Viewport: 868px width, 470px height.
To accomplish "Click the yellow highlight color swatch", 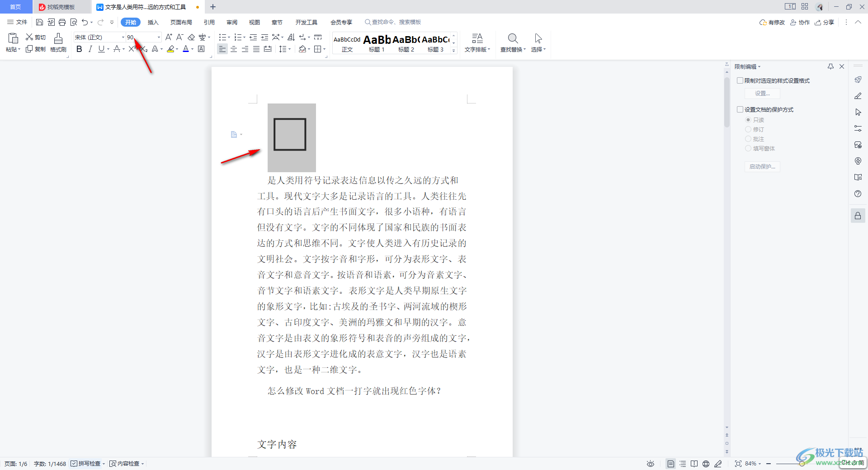I will coord(170,49).
